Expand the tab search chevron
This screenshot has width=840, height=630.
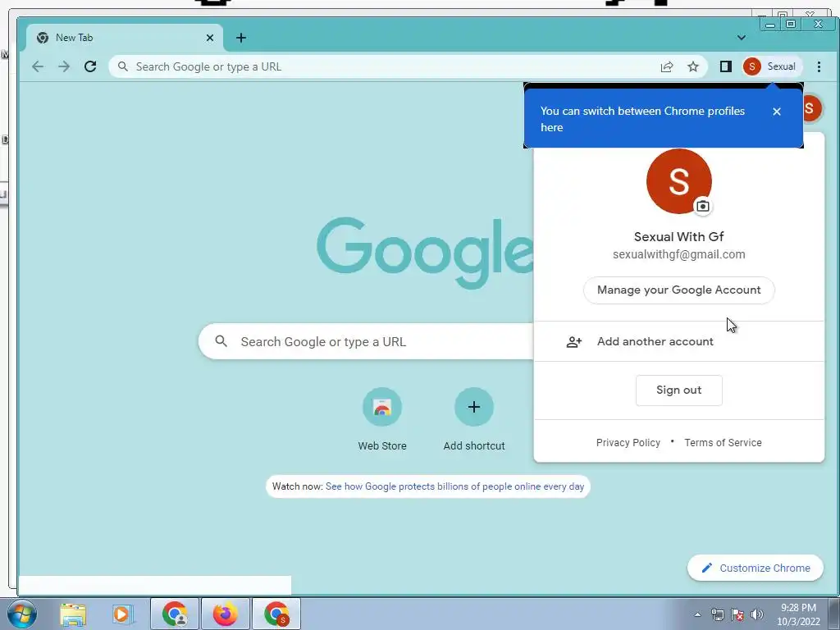coord(741,38)
